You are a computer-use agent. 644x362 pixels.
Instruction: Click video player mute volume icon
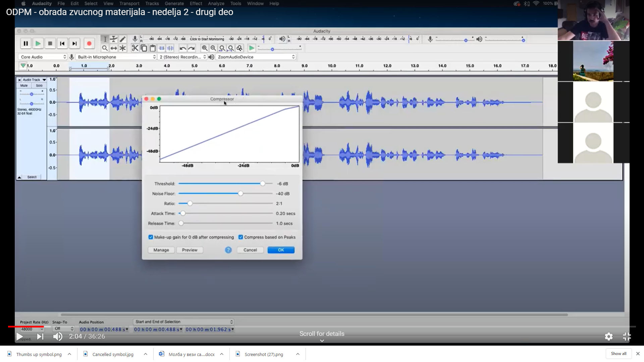coord(58,337)
